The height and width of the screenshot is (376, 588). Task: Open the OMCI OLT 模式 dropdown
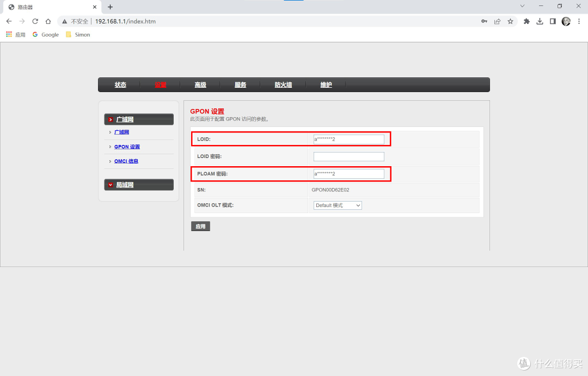pyautogui.click(x=338, y=205)
